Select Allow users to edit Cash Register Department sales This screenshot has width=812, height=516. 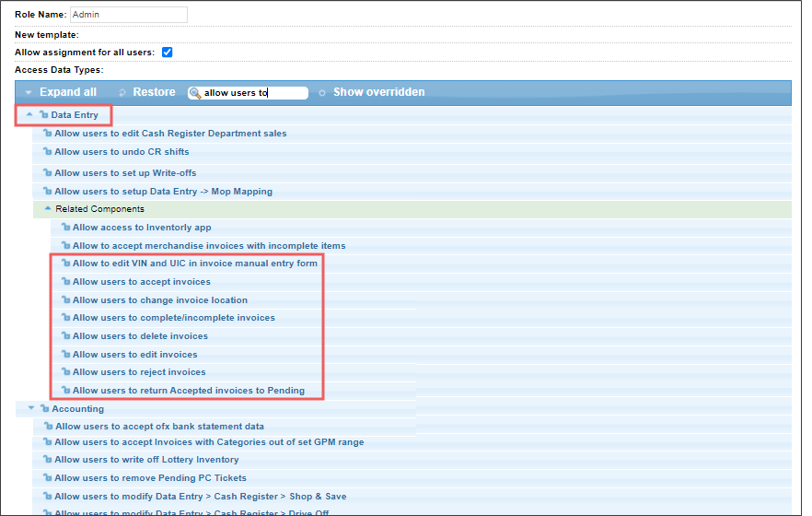pyautogui.click(x=170, y=134)
